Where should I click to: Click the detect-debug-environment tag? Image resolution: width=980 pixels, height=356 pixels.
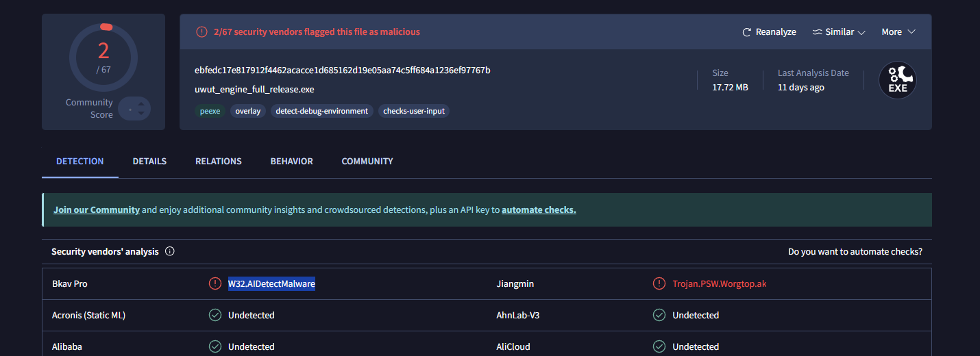322,111
